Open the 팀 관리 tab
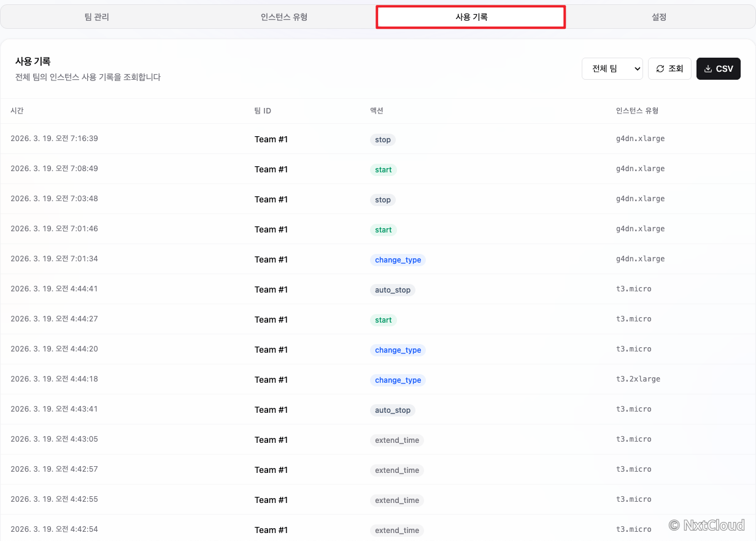The width and height of the screenshot is (756, 541). coord(96,17)
